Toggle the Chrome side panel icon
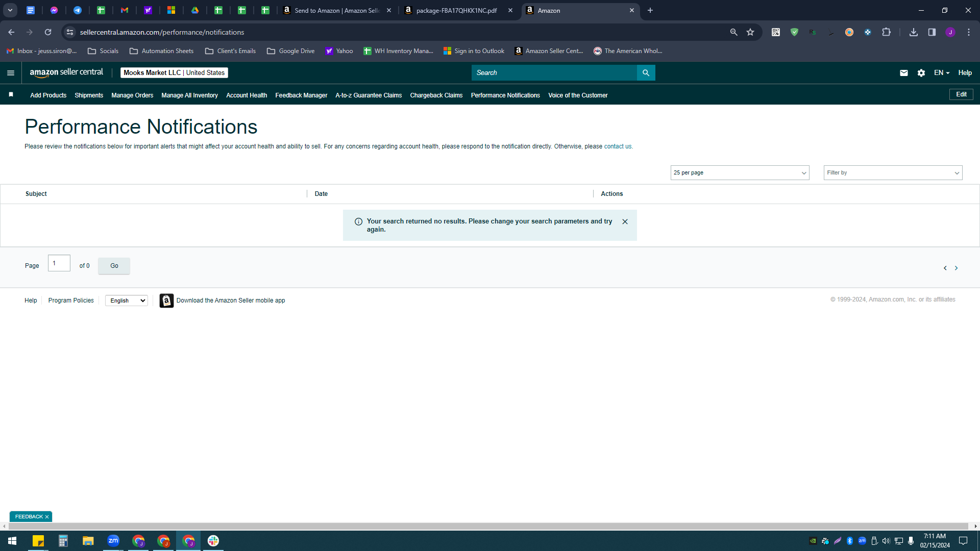Image resolution: width=980 pixels, height=551 pixels. [x=932, y=32]
